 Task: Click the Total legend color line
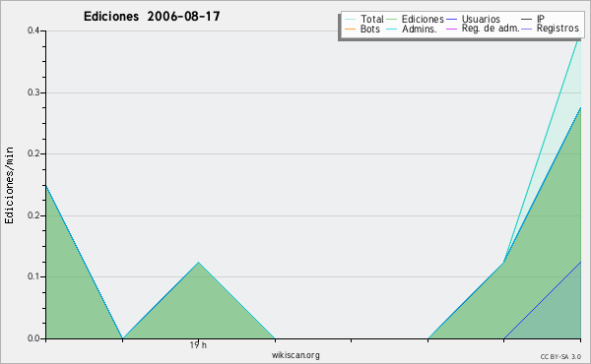pyautogui.click(x=350, y=20)
